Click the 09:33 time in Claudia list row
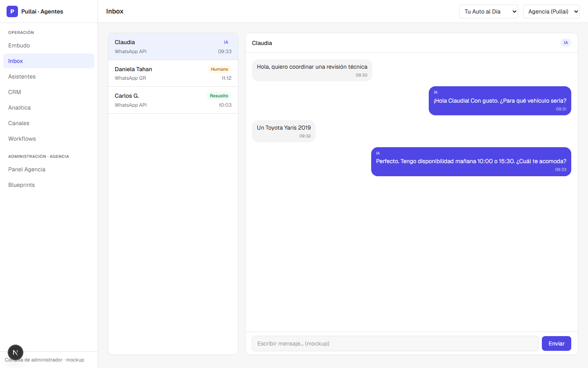This screenshot has width=588, height=368. coord(225,52)
